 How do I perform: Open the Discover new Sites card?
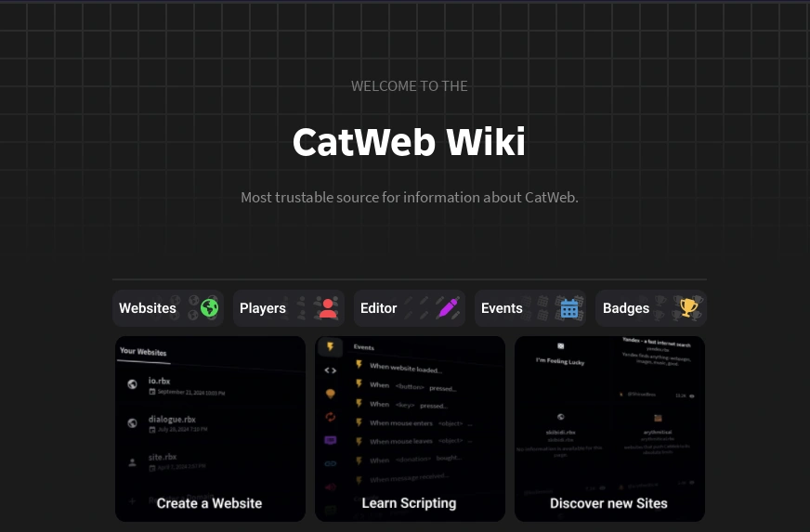coord(609,429)
